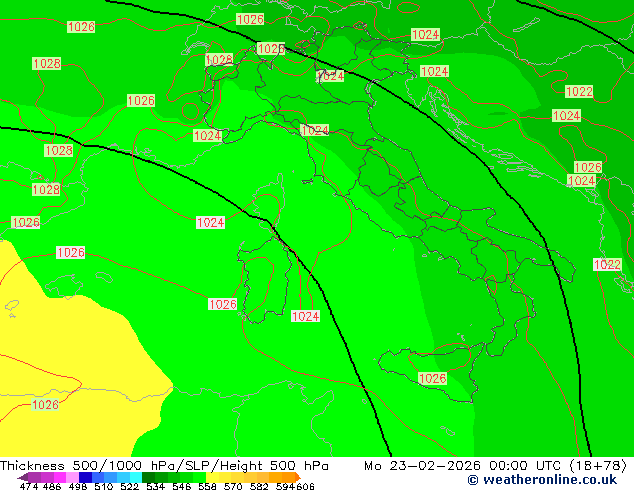
Task: Click the 1024 label on the Ligurian coast near Genoa
Action: [315, 130]
